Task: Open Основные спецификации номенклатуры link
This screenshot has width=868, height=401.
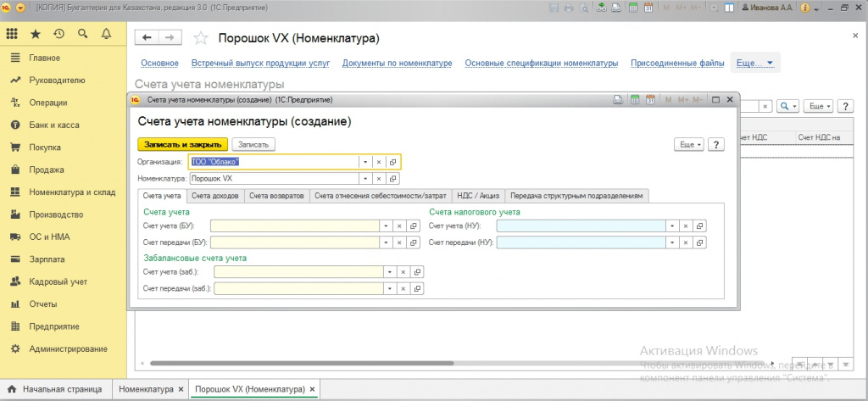Action: pyautogui.click(x=542, y=63)
